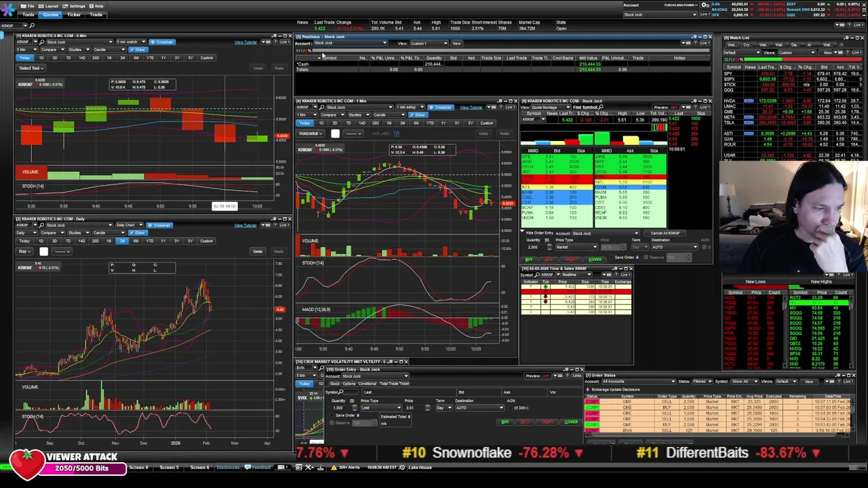The image size is (868, 488).
Task: Click the Feedback link in the bottom bar
Action: coord(258,468)
